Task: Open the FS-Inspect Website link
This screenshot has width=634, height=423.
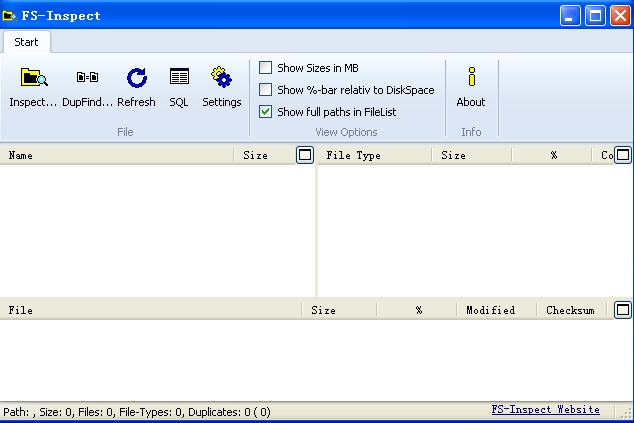Action: [x=545, y=410]
